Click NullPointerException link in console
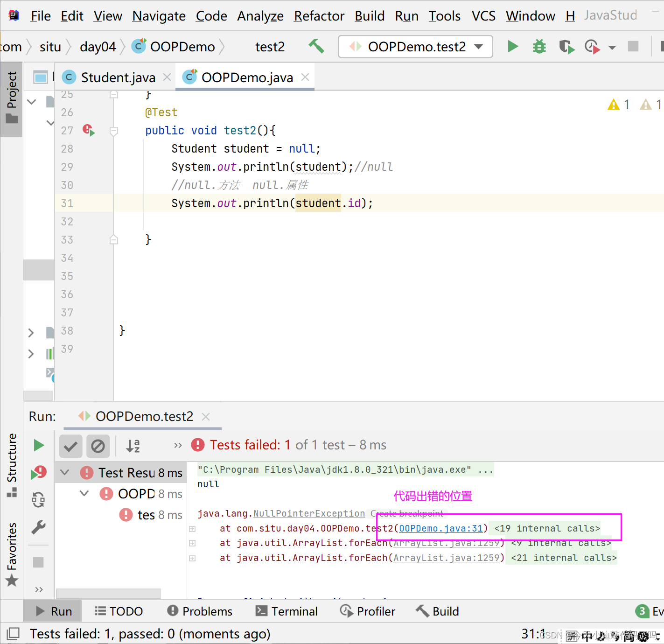This screenshot has height=644, width=664. [x=309, y=513]
